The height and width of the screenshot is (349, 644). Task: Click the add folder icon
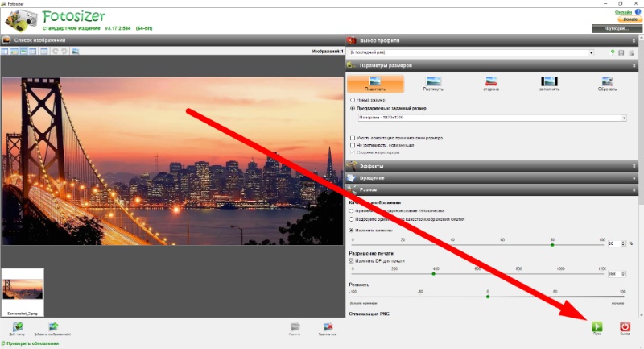point(17,327)
